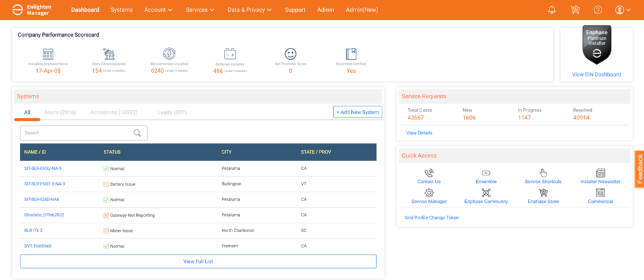This screenshot has height=280, width=644.
Task: Open the View EIN Dashboard link
Action: [596, 75]
